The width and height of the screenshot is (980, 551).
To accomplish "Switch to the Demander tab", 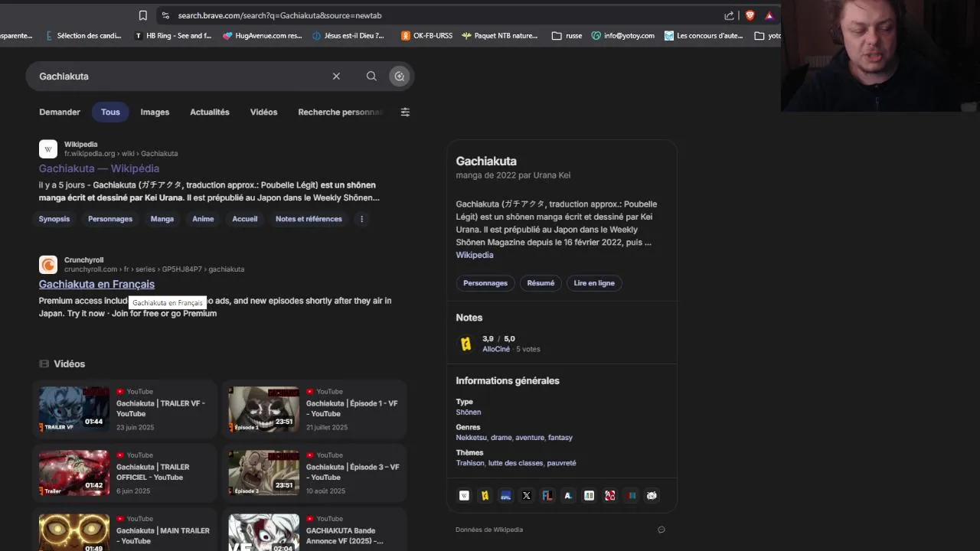I will point(60,112).
